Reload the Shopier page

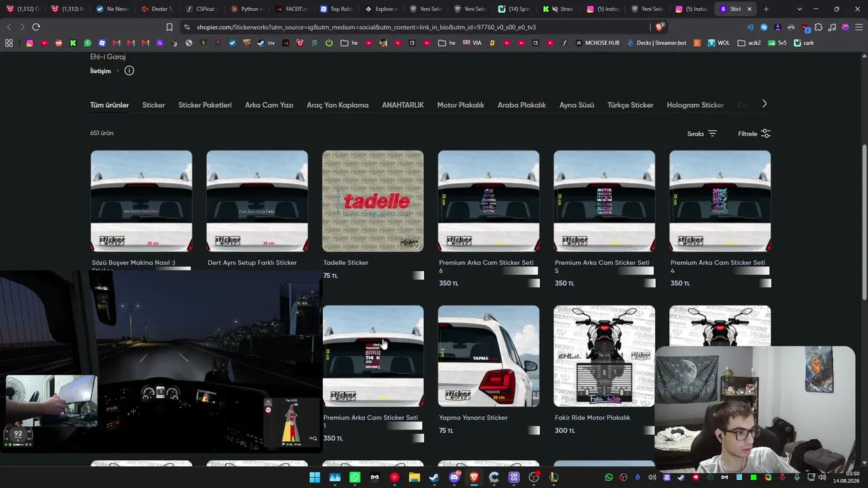click(x=36, y=27)
